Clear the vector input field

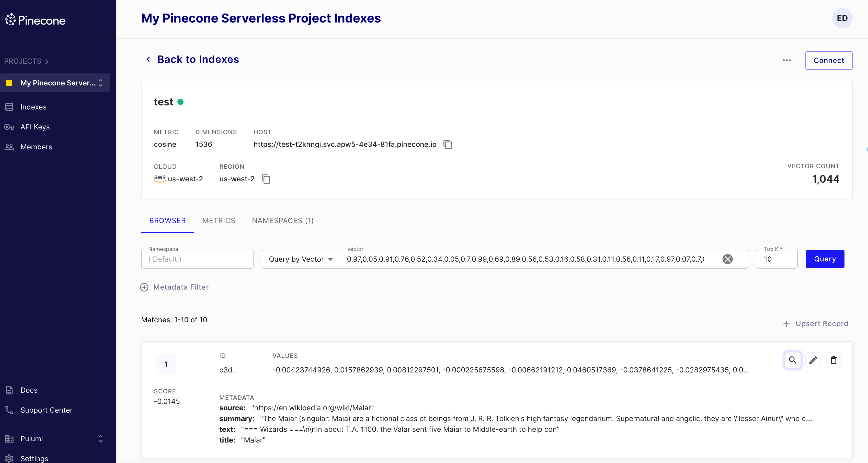click(727, 259)
